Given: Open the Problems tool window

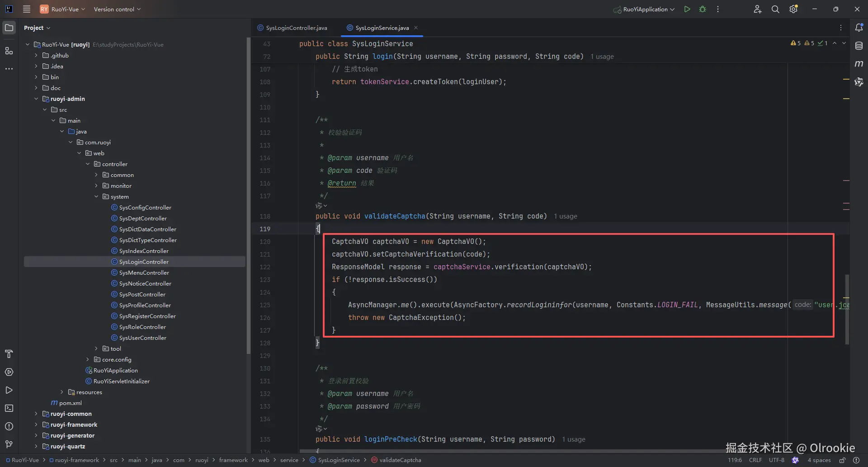Looking at the screenshot, I should [9, 426].
